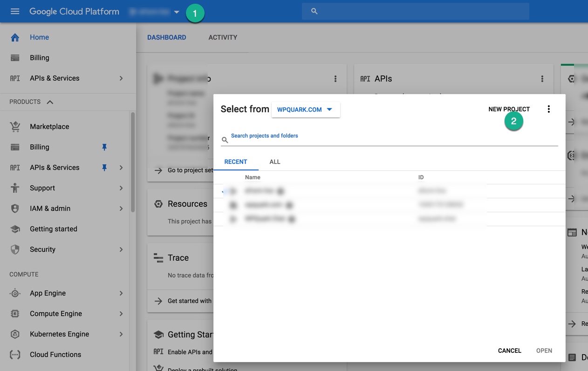Screen dimensions: 588x371
Task: Switch to the ACTIVITY tab
Action: pos(223,37)
